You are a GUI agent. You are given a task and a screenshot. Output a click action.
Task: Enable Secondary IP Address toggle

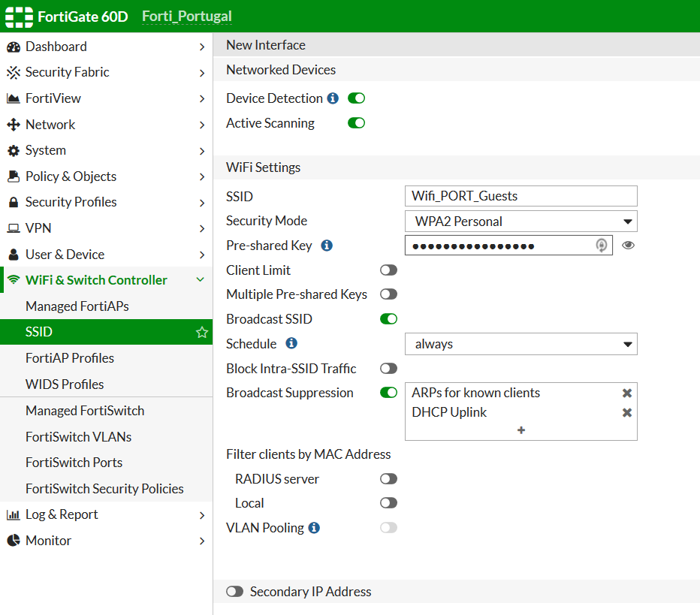click(235, 592)
